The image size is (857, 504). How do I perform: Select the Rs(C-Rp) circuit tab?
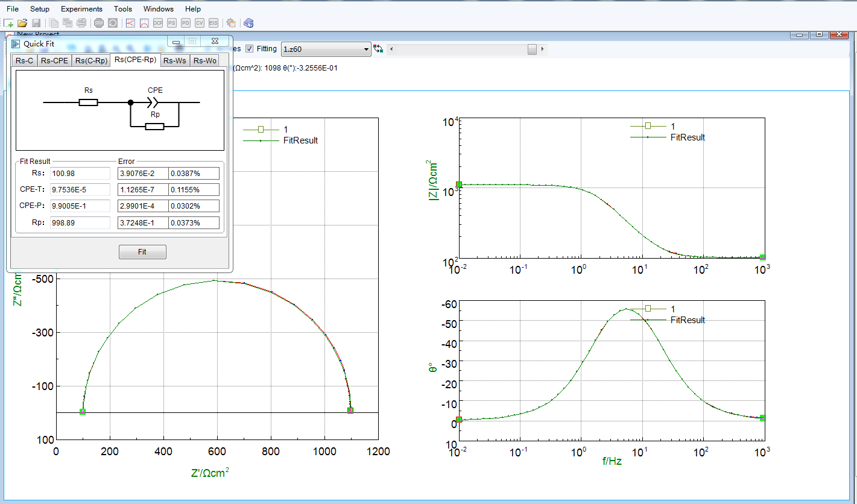[91, 60]
